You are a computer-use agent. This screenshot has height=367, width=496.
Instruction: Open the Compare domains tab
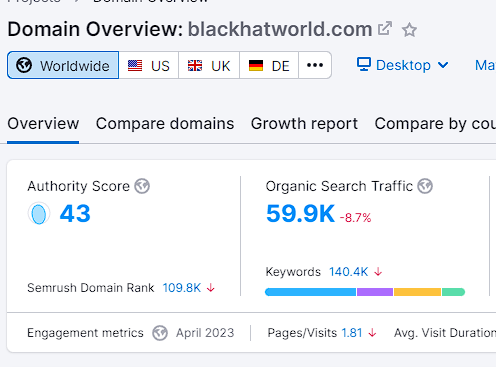point(165,124)
